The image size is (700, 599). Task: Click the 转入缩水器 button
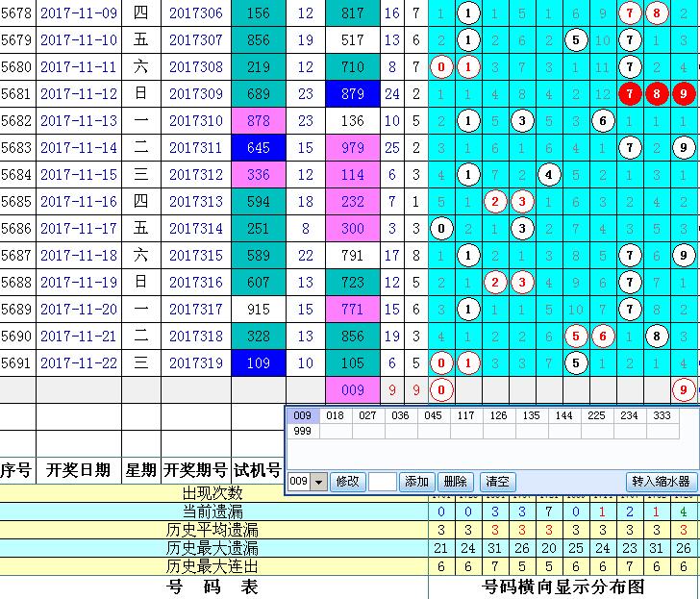pyautogui.click(x=660, y=482)
